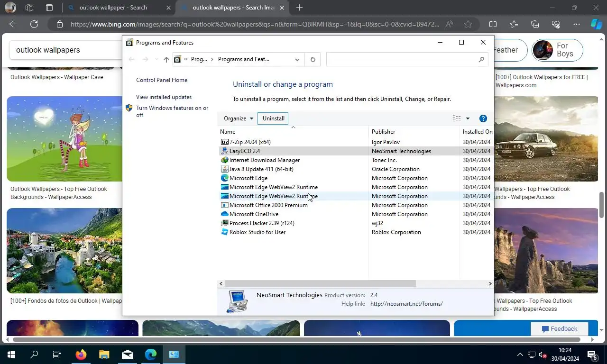Click the Programs and Features search field
This screenshot has height=364, width=607.
402,59
